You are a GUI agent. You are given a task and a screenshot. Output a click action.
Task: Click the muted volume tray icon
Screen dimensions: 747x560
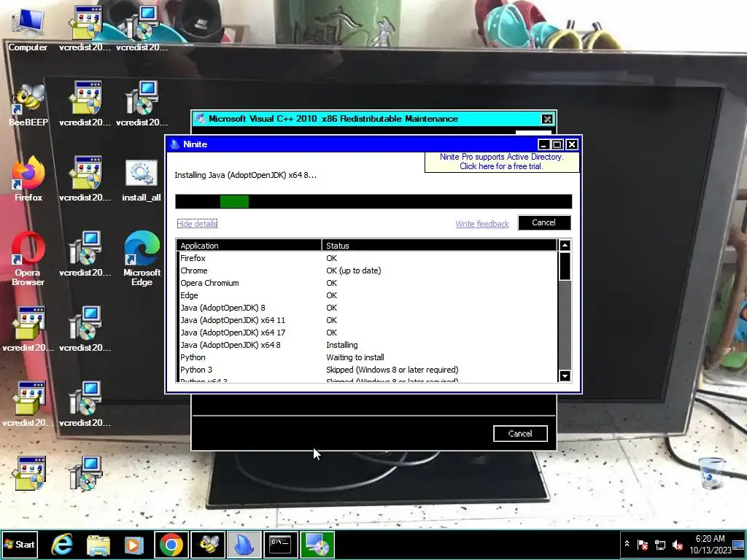point(678,544)
